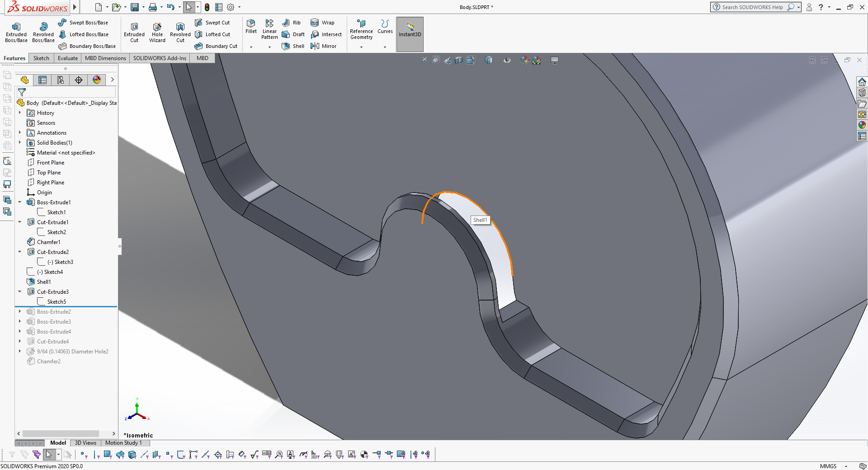The width and height of the screenshot is (868, 470).
Task: Click the Mirror tool
Action: tap(323, 46)
